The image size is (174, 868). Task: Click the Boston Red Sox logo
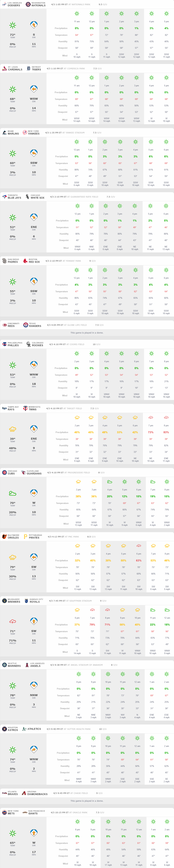pyautogui.click(x=25, y=261)
